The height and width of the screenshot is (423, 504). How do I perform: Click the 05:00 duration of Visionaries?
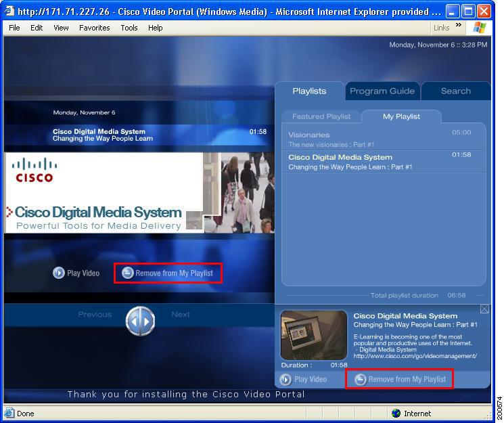[461, 132]
